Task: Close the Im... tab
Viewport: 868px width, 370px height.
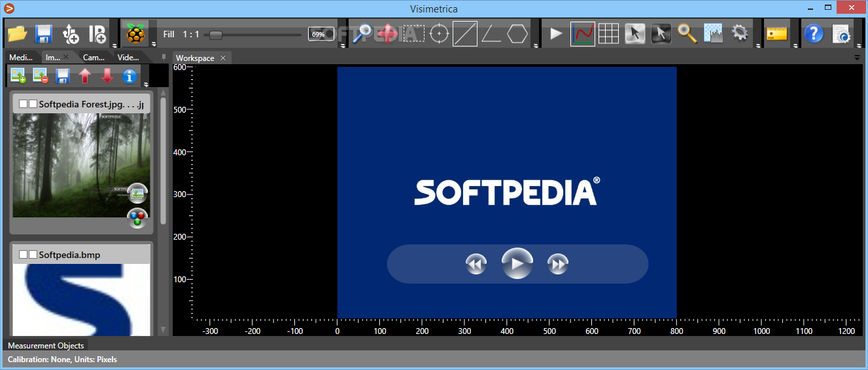Action: coord(66,57)
